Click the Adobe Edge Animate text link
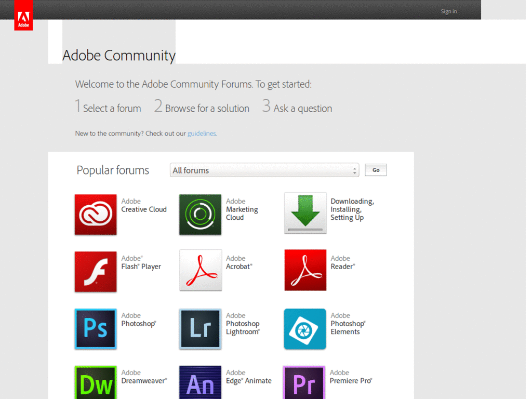 [249, 377]
